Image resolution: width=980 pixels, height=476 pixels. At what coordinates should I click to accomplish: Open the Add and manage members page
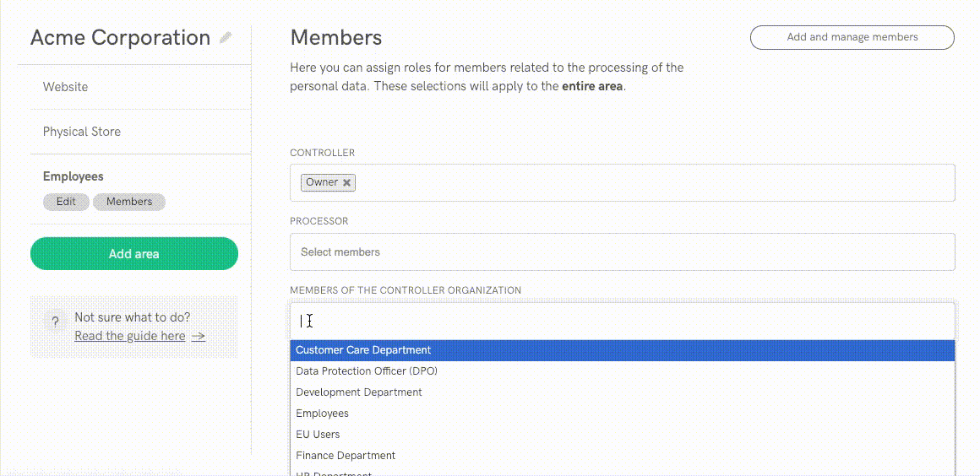pyautogui.click(x=852, y=37)
